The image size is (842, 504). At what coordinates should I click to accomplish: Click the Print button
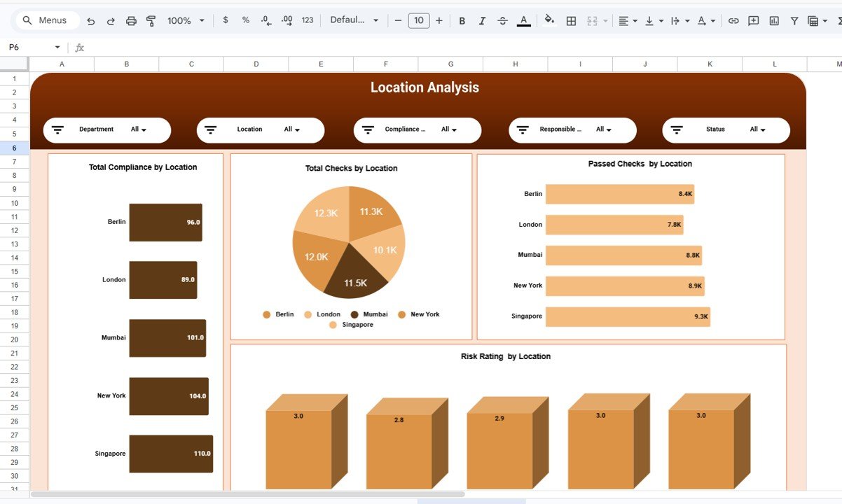click(x=131, y=20)
